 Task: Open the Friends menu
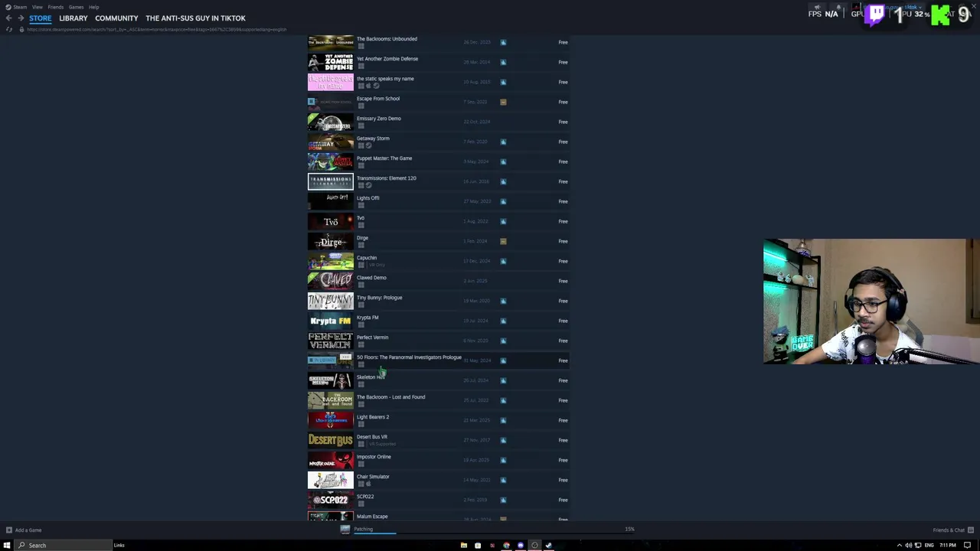pos(55,7)
